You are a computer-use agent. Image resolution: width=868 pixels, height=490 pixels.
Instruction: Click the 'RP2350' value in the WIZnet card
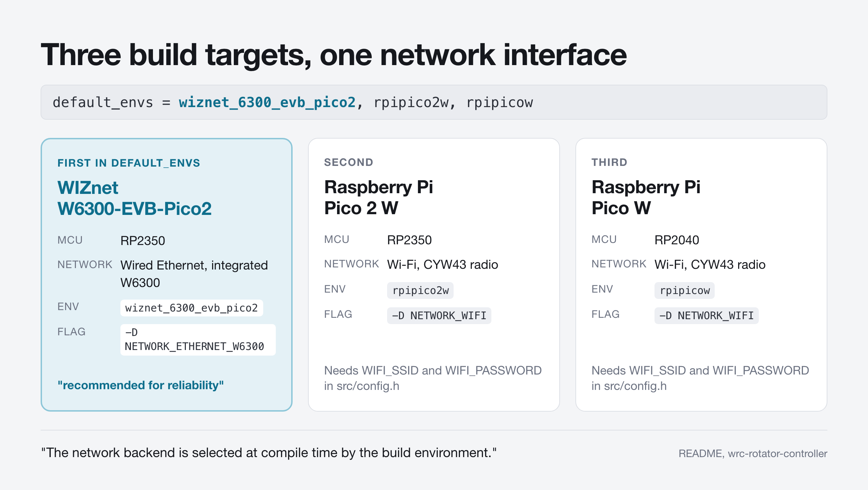click(142, 241)
